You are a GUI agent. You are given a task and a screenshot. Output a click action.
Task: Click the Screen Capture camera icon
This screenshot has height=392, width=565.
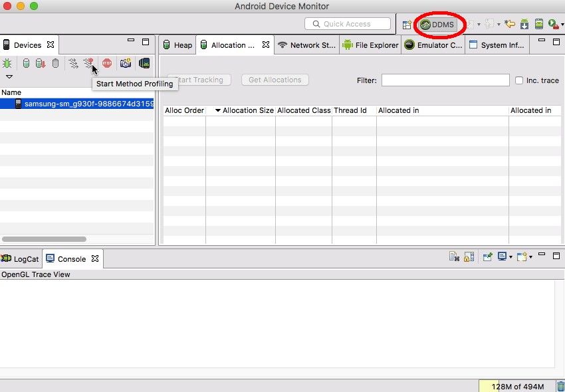pos(126,63)
